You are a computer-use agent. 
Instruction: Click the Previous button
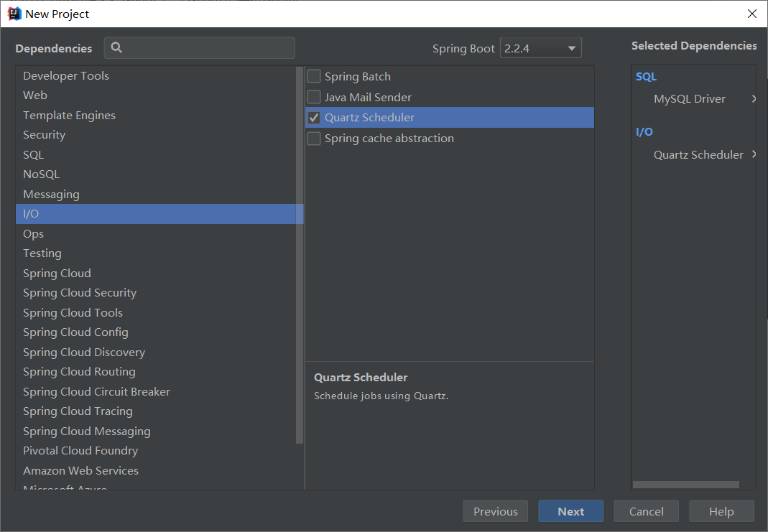[495, 511]
